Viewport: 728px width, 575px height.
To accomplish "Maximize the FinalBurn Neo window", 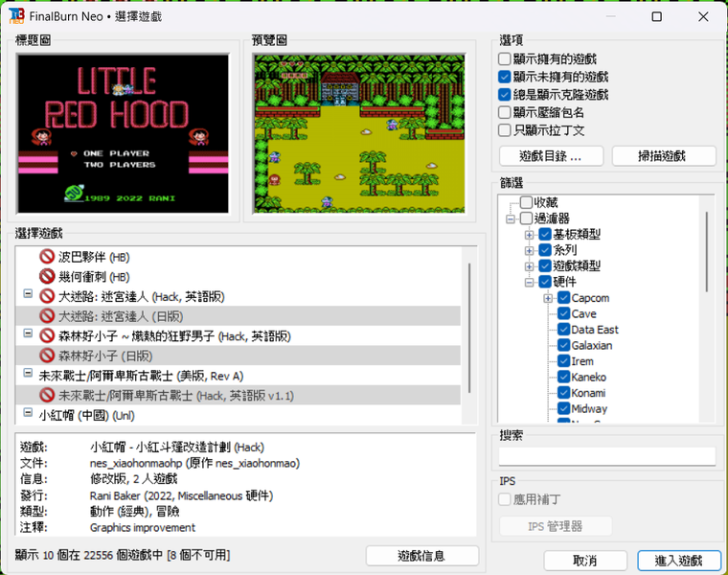I will 656,16.
